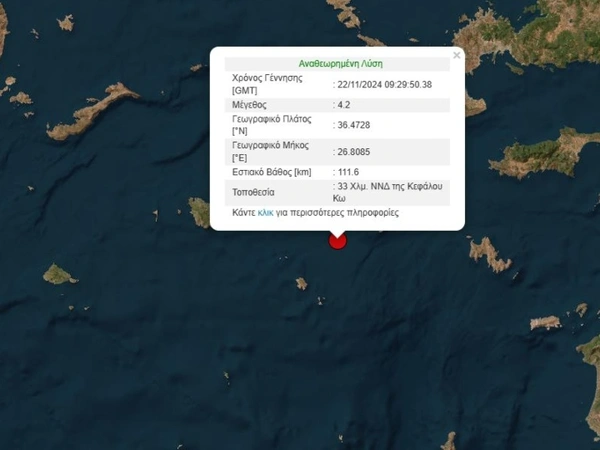600x450 pixels.
Task: Click the Χρόνος Γέννησης [GMT] label
Action: (267, 84)
